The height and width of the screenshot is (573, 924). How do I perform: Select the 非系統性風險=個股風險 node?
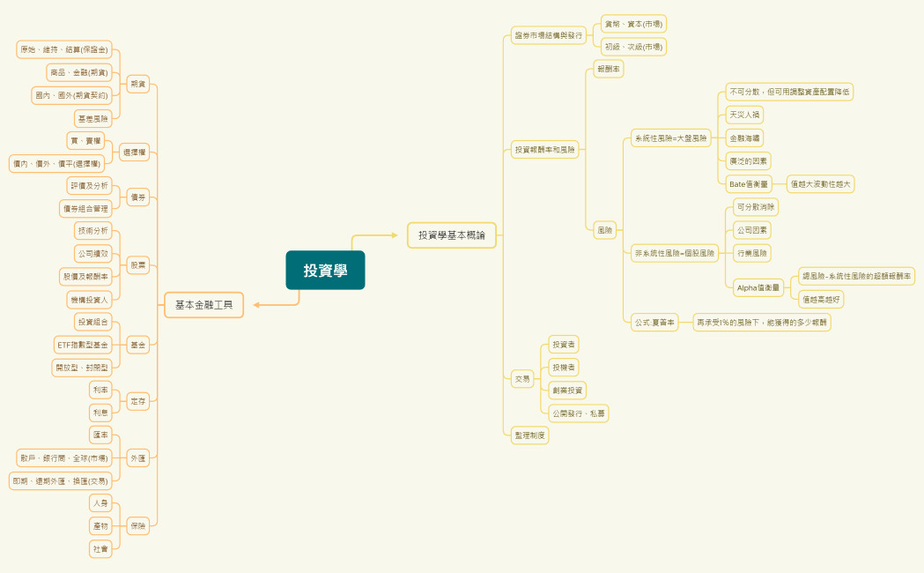tap(675, 253)
